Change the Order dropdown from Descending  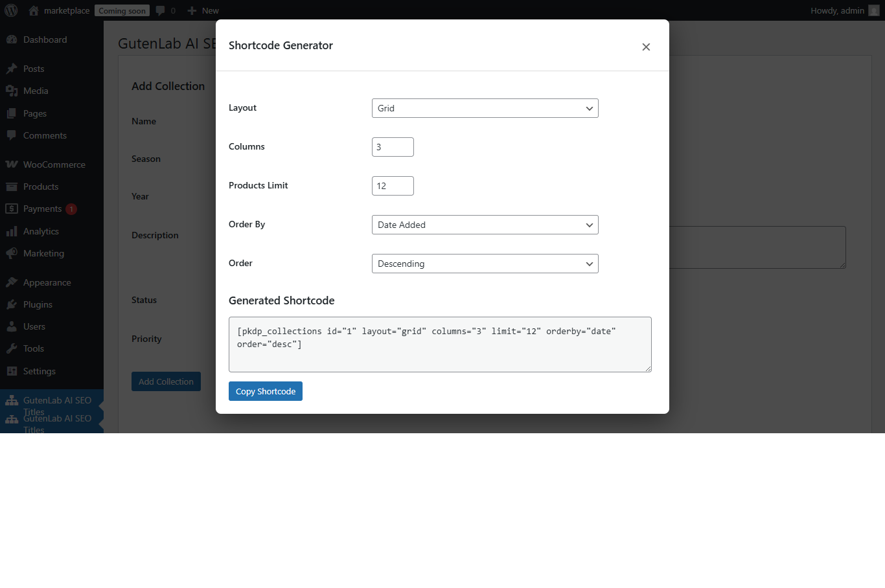click(485, 264)
